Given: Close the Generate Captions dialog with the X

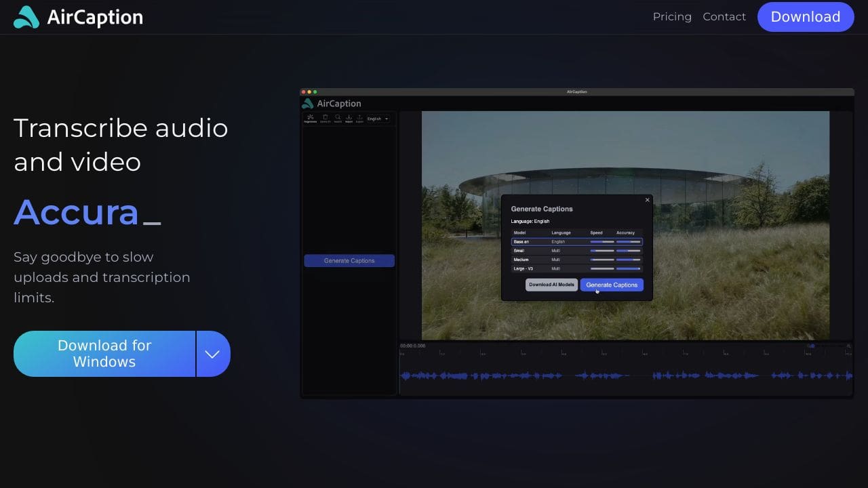Looking at the screenshot, I should click(x=647, y=200).
